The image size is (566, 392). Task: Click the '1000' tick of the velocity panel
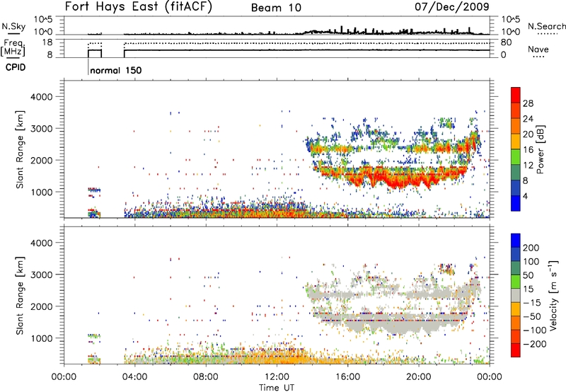point(41,338)
